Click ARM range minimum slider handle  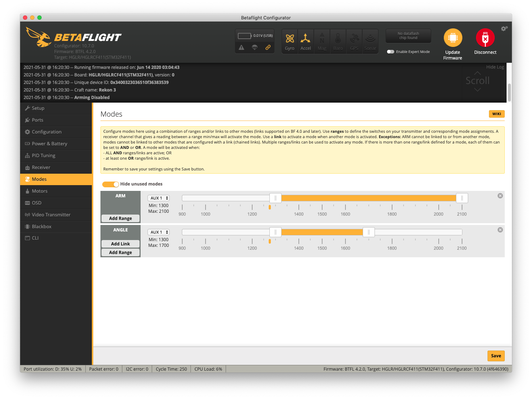[276, 198]
